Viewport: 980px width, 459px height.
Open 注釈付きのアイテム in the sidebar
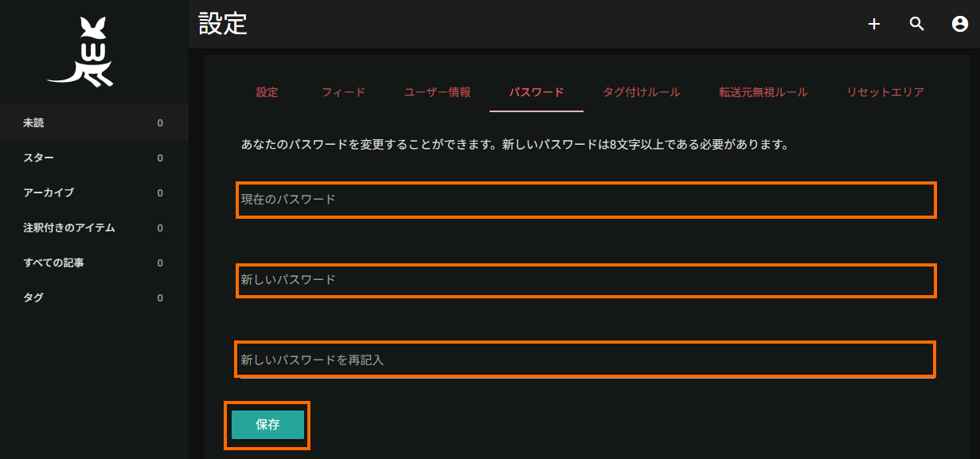[94, 228]
